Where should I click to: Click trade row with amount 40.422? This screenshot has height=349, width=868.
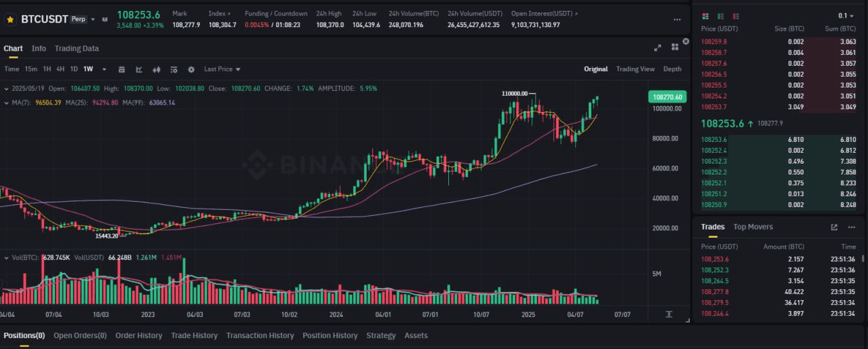pyautogui.click(x=778, y=291)
